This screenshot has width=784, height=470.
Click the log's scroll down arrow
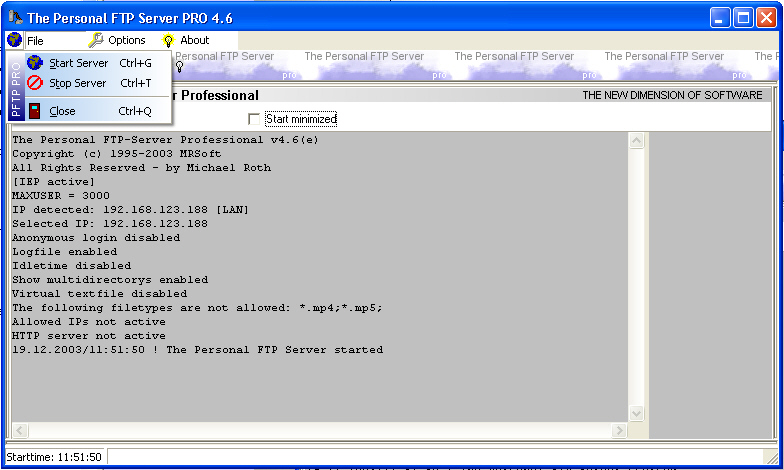pos(636,413)
